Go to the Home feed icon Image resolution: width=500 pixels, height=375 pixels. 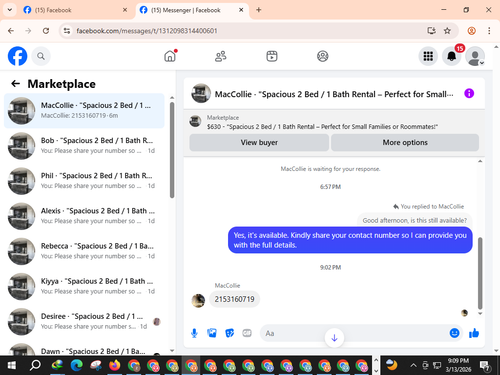coord(170,56)
